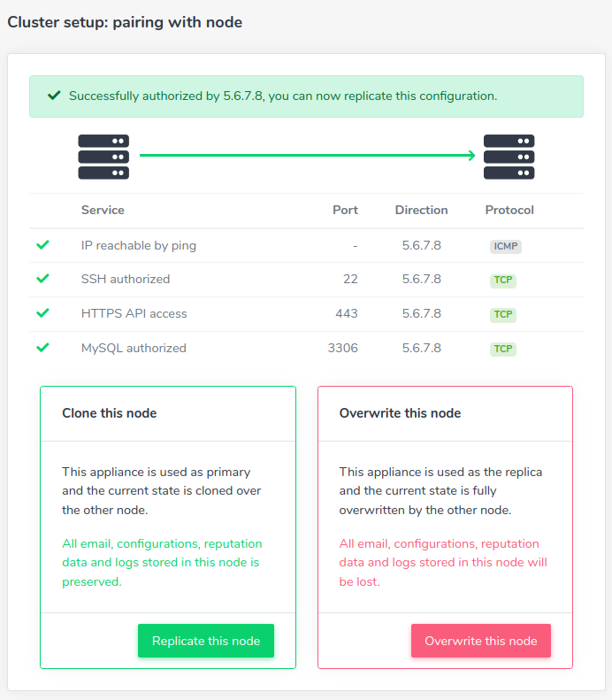Click port 3306 in MySQL authorized row
Screen dimensions: 612x700
pyautogui.click(x=342, y=348)
